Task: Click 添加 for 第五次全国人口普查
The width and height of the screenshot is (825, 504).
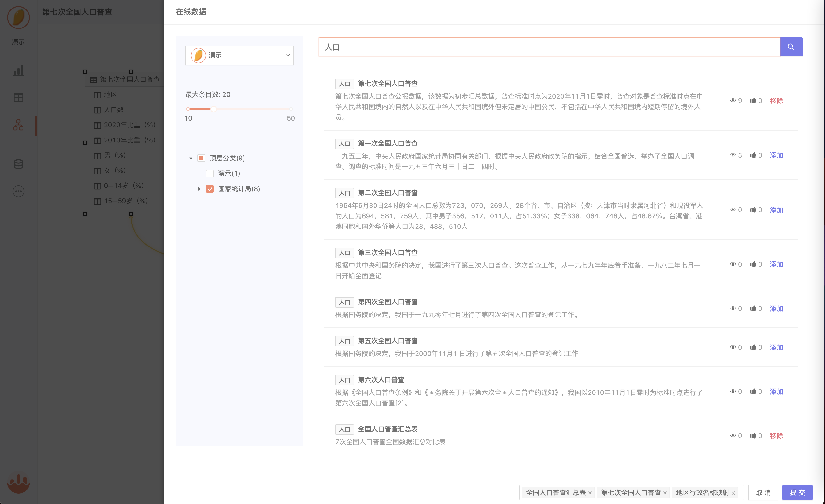Action: click(x=776, y=347)
